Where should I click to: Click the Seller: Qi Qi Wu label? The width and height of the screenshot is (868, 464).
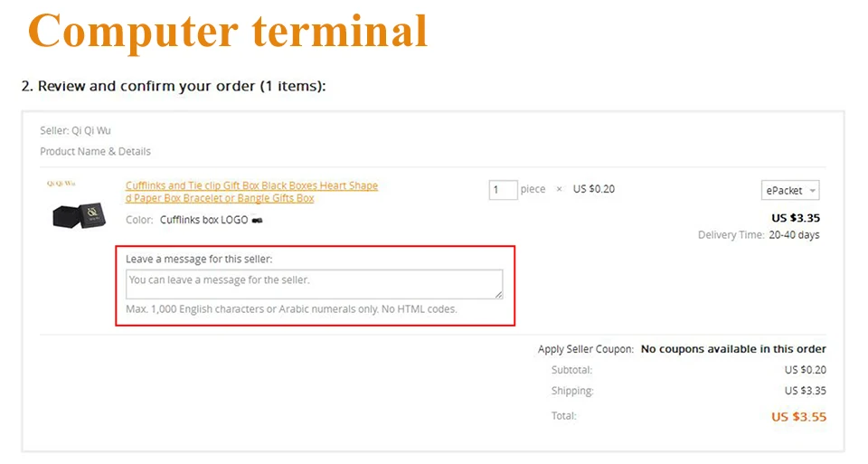(75, 130)
